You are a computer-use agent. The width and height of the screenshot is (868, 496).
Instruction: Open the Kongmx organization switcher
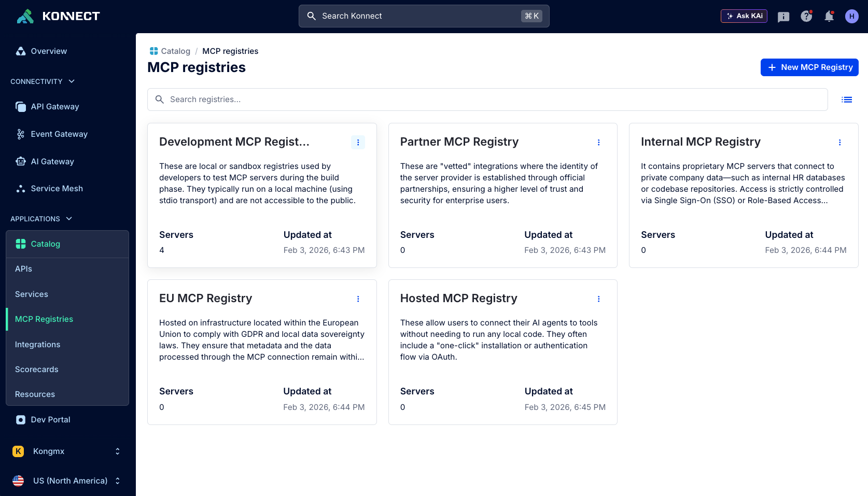point(67,451)
